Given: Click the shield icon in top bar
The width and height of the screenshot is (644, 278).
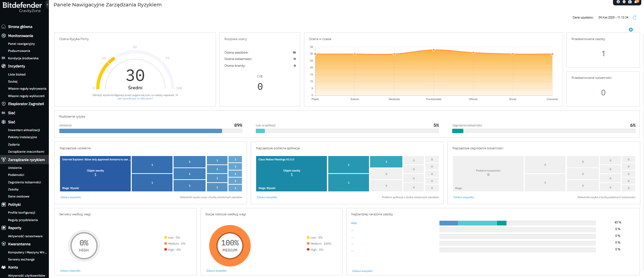Looking at the screenshot, I should pos(624,2).
